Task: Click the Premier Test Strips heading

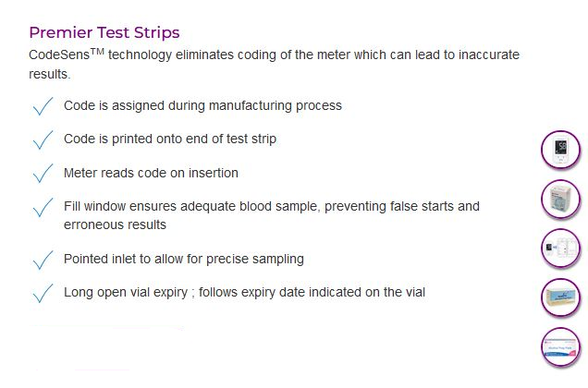Action: pos(104,32)
